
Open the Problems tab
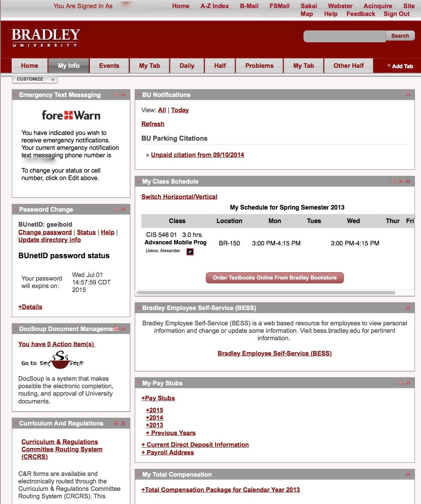[x=259, y=66]
